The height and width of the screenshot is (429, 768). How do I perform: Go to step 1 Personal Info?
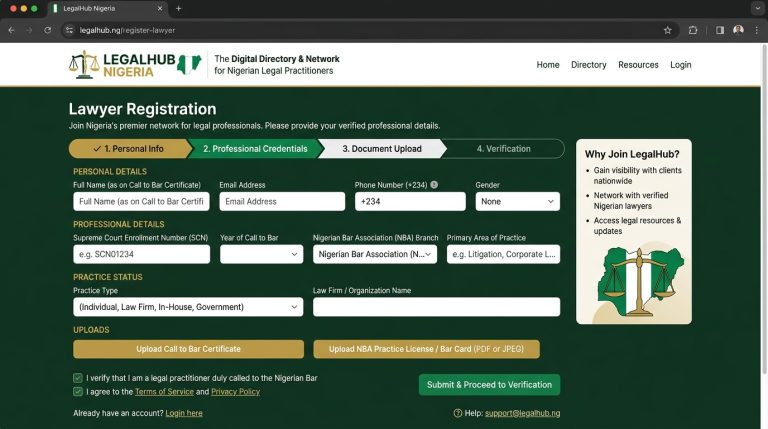point(128,148)
